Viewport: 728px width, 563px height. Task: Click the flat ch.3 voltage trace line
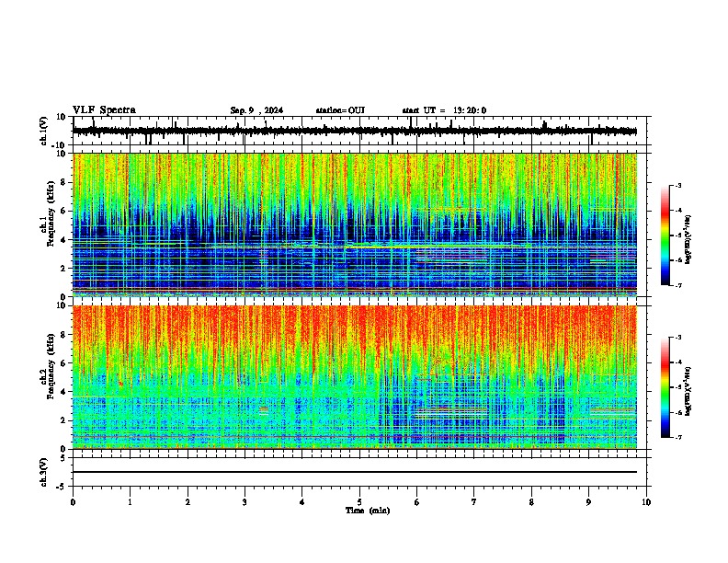tap(355, 472)
